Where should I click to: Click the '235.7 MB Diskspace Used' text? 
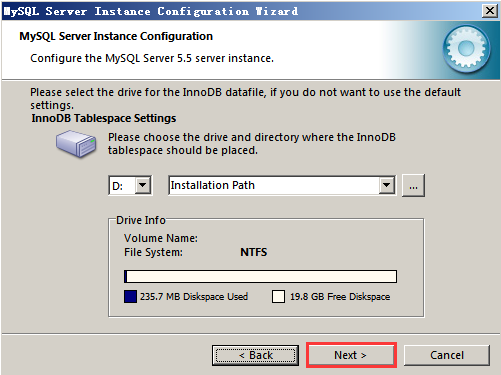(x=194, y=296)
